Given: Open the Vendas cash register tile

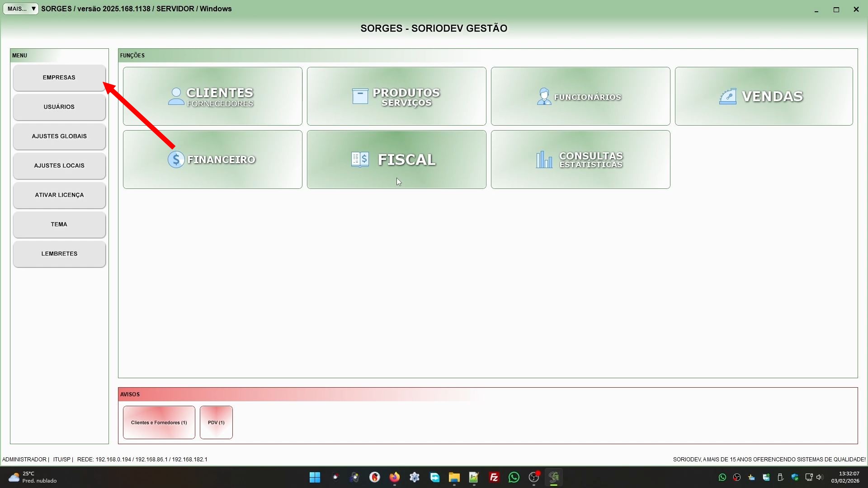Looking at the screenshot, I should pyautogui.click(x=764, y=96).
